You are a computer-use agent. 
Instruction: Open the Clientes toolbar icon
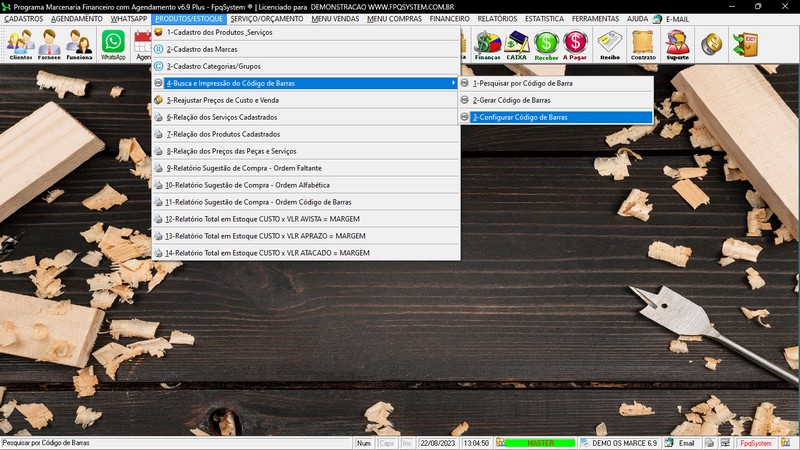[21, 45]
